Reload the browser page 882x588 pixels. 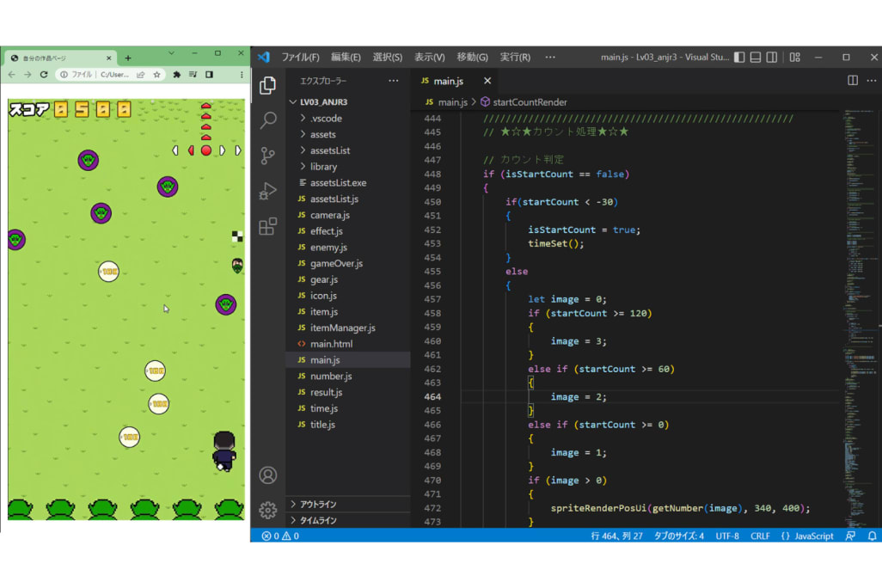[44, 75]
